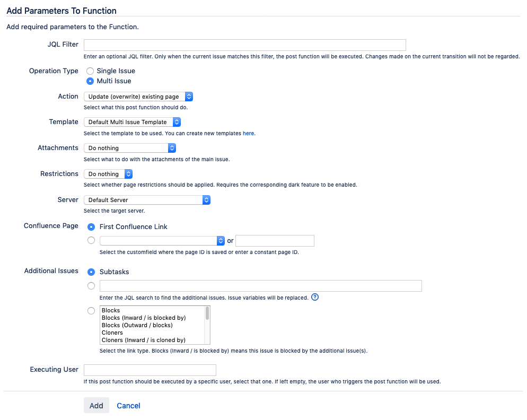Select the Multi Issue radio button
The width and height of the screenshot is (527, 420).
pos(90,81)
